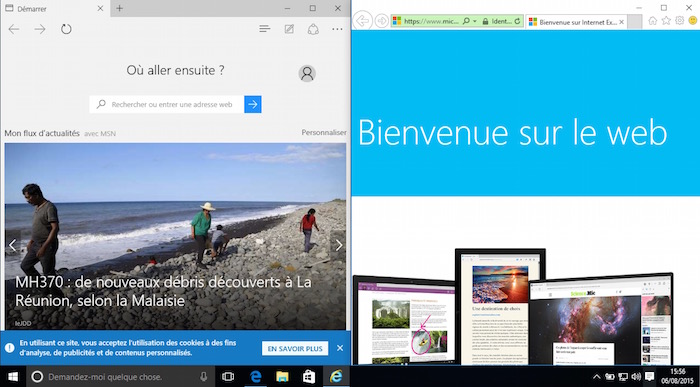Viewport: 700px width, 387px height.
Task: Select the Bienvenue sur Internet Explorer tab
Action: (x=576, y=21)
